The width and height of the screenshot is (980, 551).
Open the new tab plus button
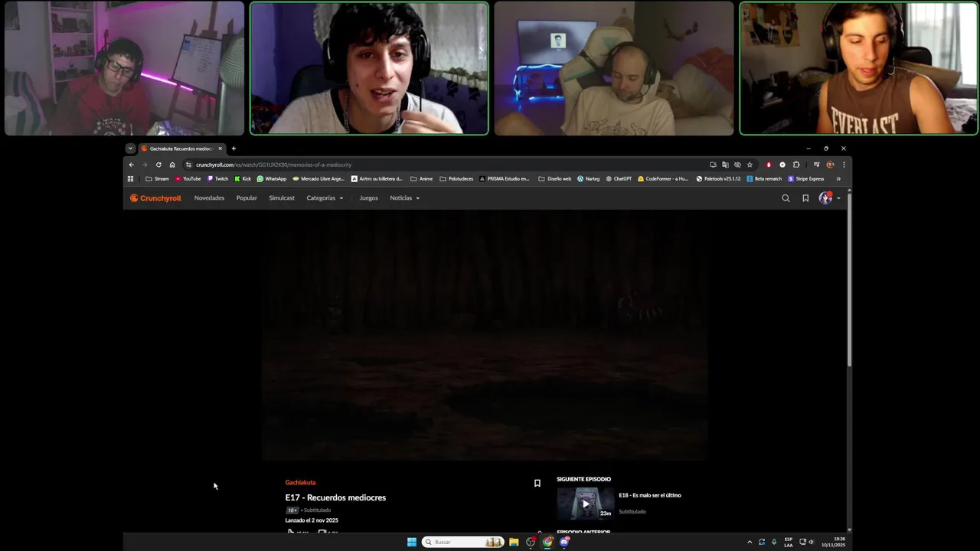pos(234,148)
